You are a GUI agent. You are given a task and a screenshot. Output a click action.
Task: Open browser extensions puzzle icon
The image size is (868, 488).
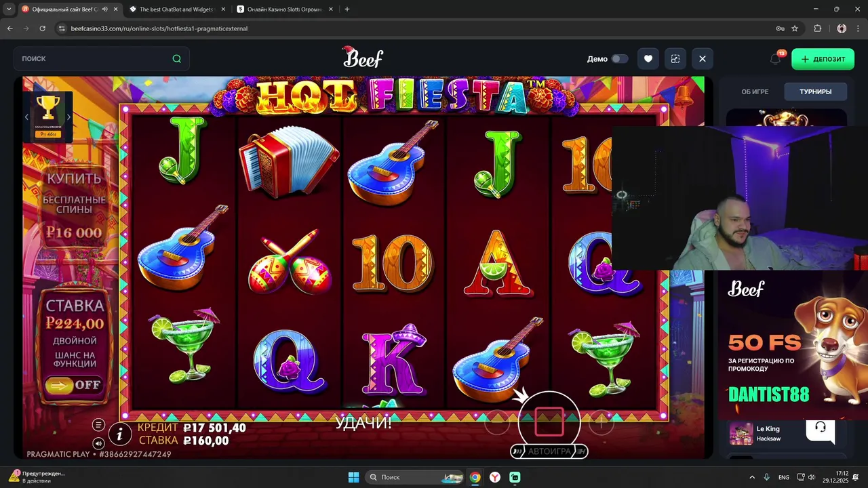click(x=817, y=28)
